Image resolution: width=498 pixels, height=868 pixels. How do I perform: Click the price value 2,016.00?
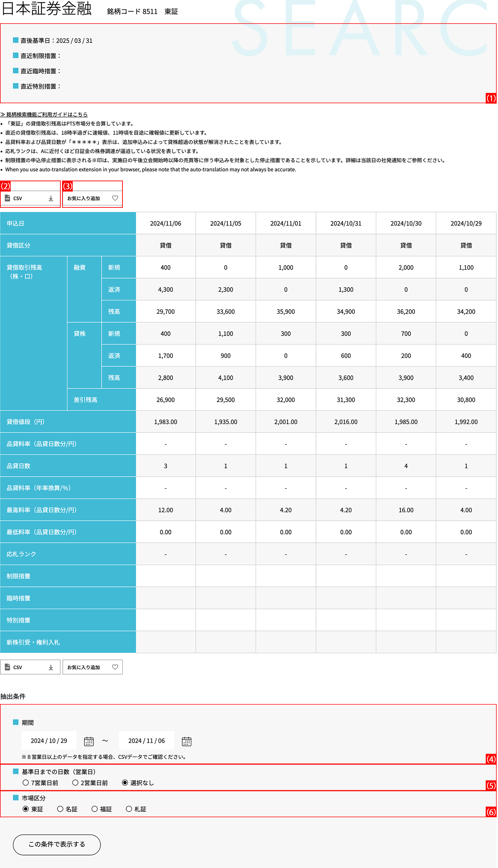[346, 422]
